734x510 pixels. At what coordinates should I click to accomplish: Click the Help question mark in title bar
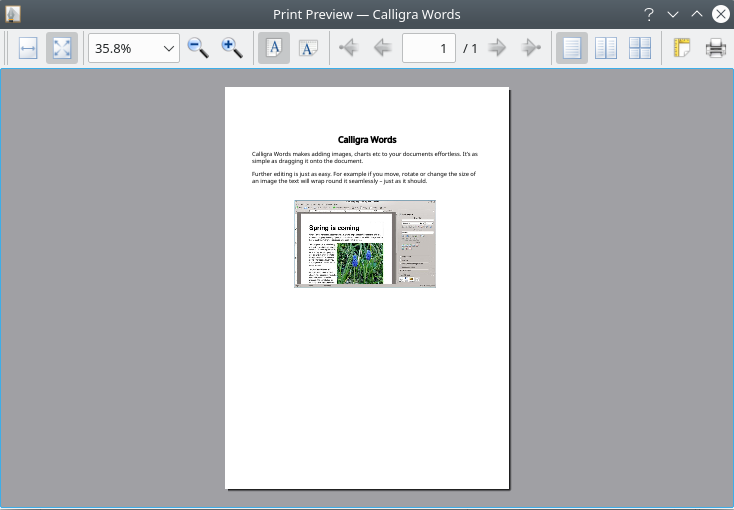coord(648,15)
